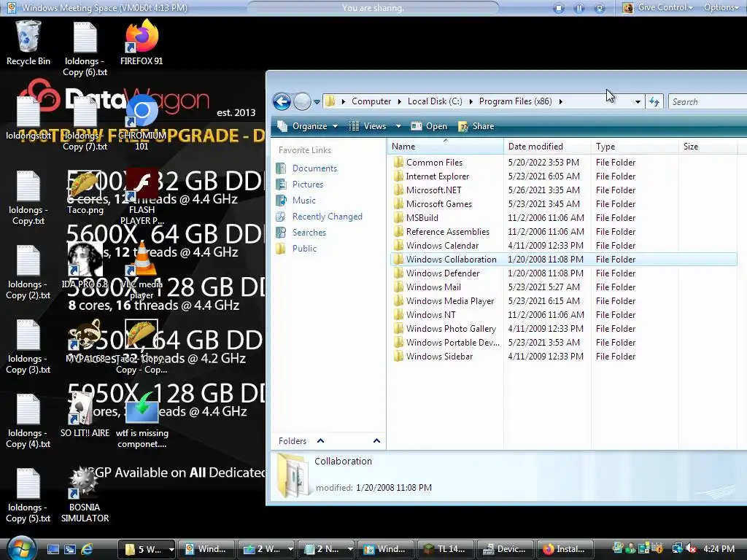Image resolution: width=747 pixels, height=560 pixels.
Task: Select the Taco.png desktop file
Action: (x=85, y=192)
